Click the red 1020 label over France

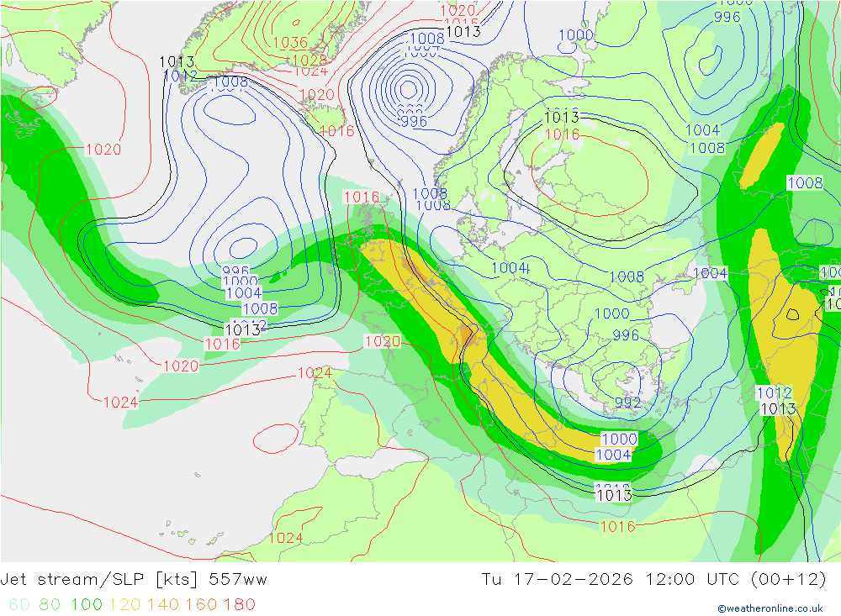(382, 341)
